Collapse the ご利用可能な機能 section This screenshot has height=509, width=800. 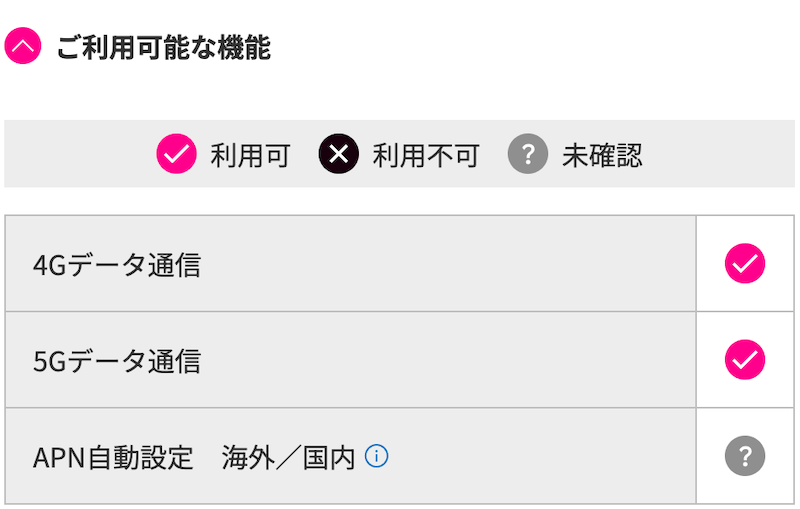[x=23, y=46]
